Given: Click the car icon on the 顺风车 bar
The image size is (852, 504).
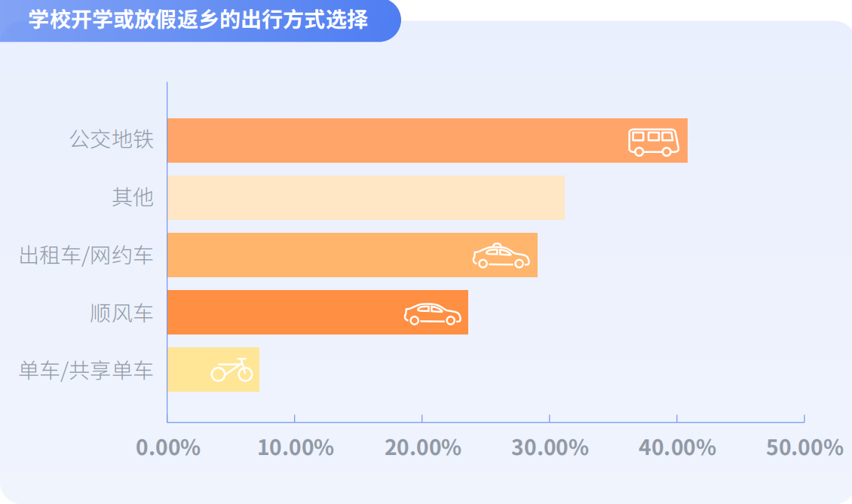Looking at the screenshot, I should tap(432, 313).
